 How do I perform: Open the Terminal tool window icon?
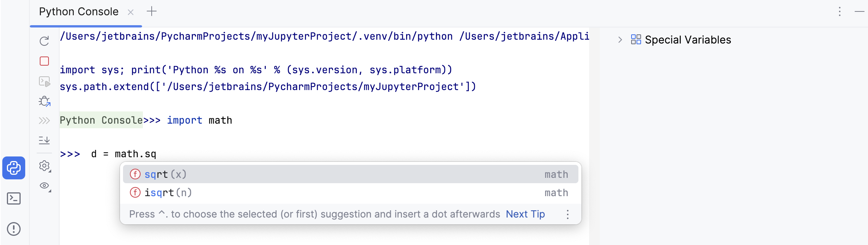(14, 198)
